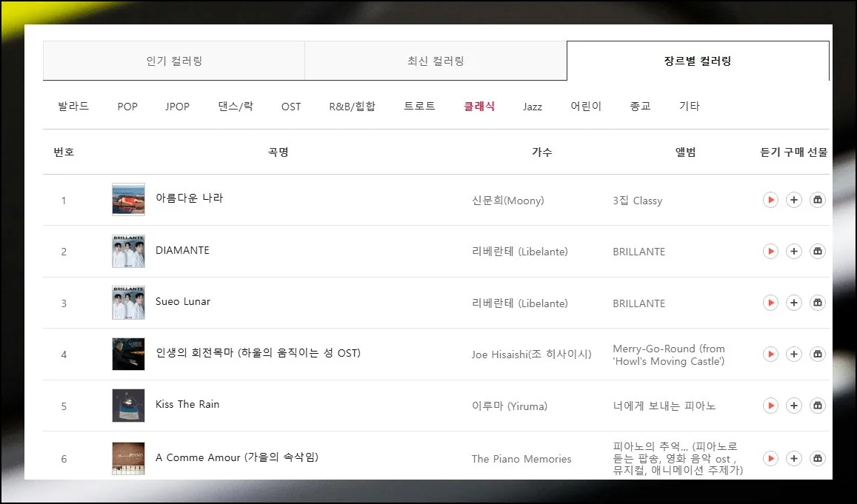The height and width of the screenshot is (504, 857).
Task: Choose the Jazz genre category
Action: (x=532, y=107)
